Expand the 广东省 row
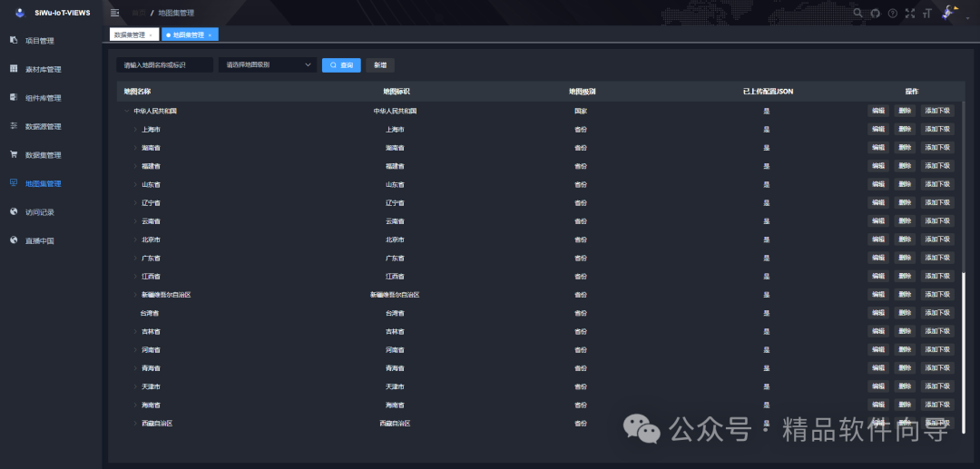 pos(135,258)
